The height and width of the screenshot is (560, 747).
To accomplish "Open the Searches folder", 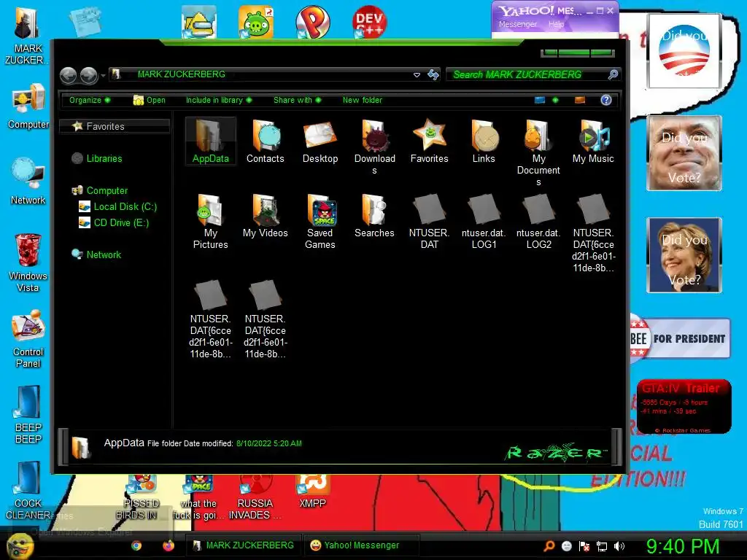I will [x=374, y=215].
